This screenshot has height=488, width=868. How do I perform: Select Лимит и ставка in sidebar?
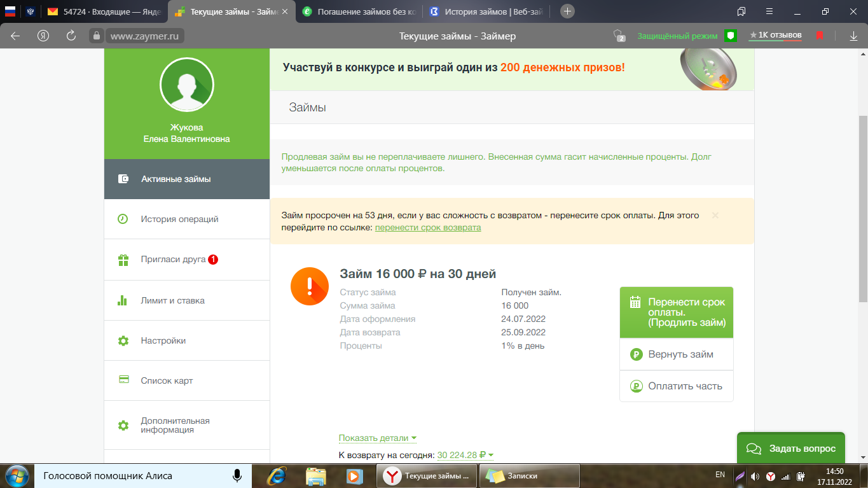pyautogui.click(x=172, y=300)
